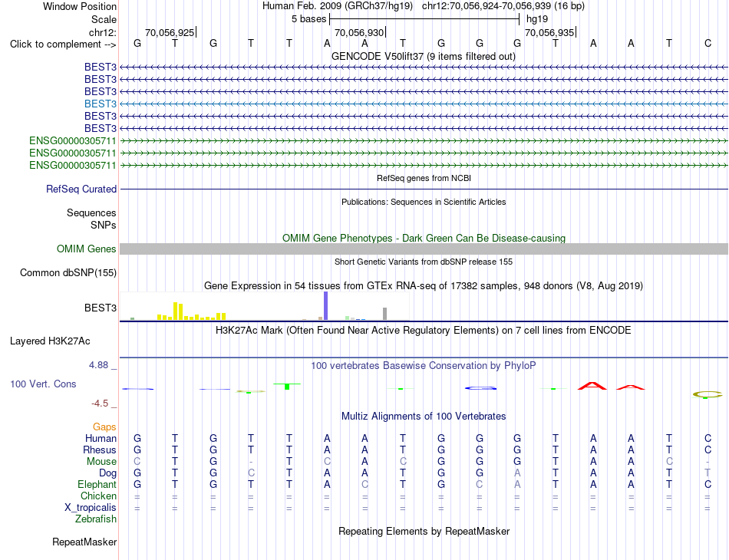Click the lone C base in reference sequence row
Screen dimensions: 729x560
[x=708, y=43]
